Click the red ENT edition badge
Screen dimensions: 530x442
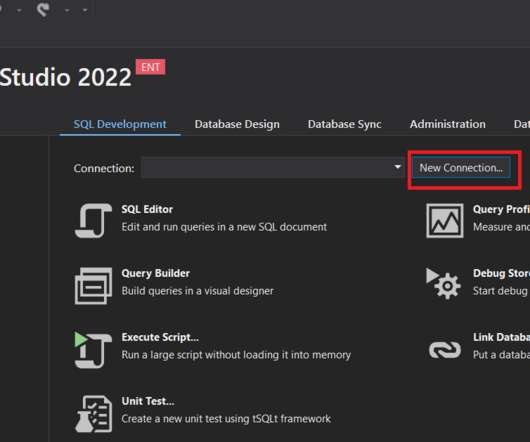[x=150, y=67]
